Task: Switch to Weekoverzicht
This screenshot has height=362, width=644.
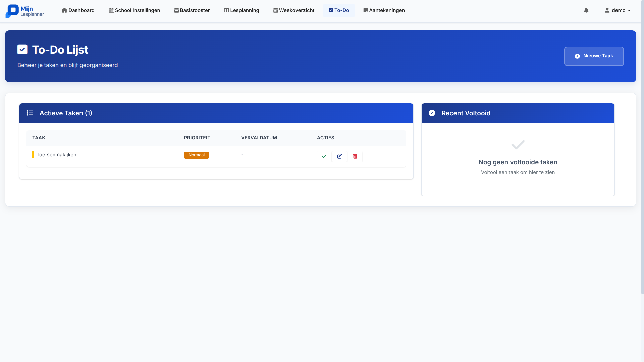Action: [x=294, y=10]
